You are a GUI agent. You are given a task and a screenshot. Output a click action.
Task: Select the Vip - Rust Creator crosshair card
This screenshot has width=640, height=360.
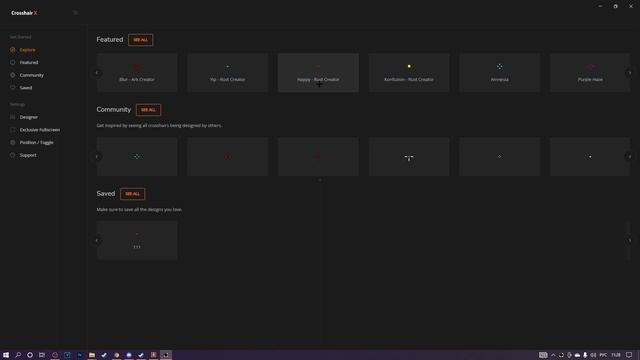[x=227, y=73]
